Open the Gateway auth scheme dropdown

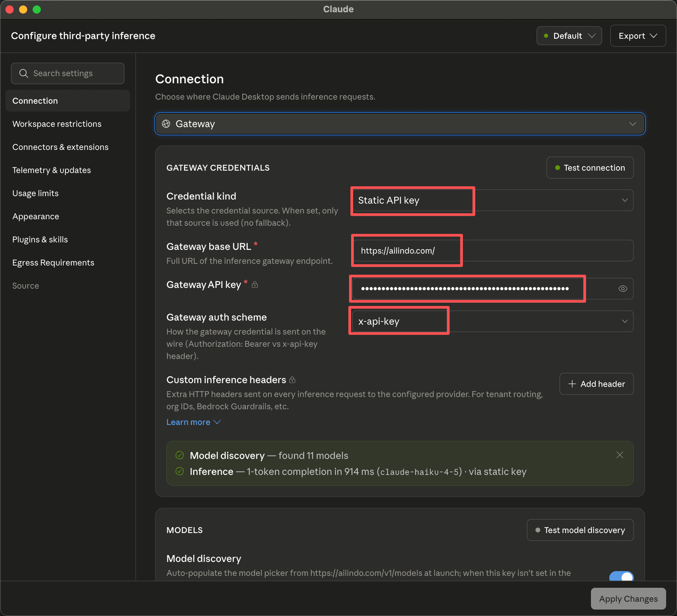492,321
